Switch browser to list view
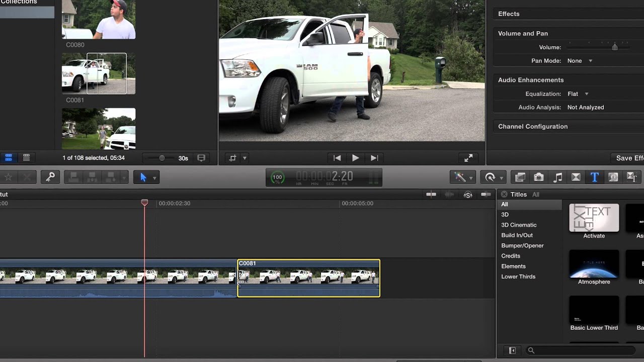The width and height of the screenshot is (644, 362). 27,157
